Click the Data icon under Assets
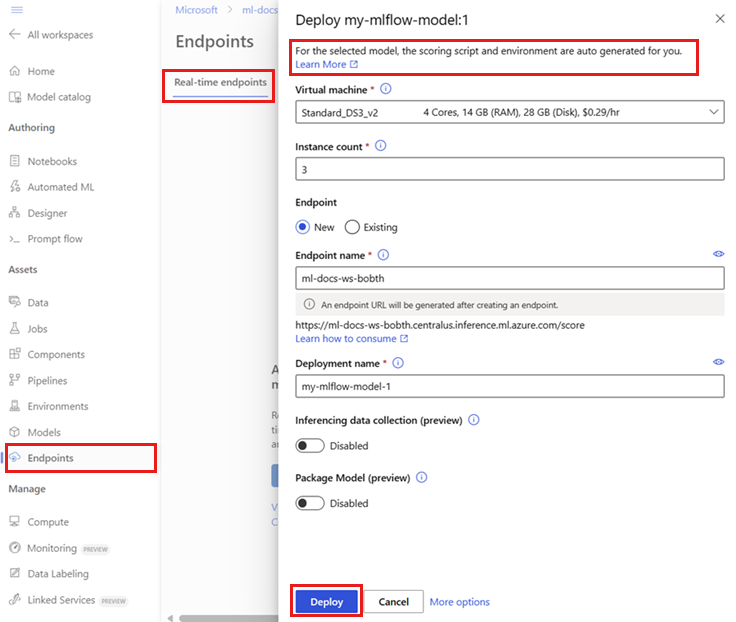 [x=15, y=302]
